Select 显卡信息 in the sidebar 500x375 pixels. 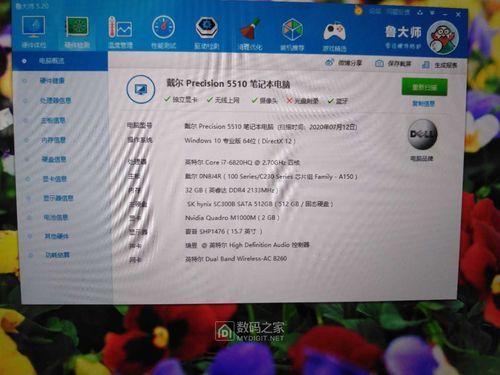click(x=55, y=179)
